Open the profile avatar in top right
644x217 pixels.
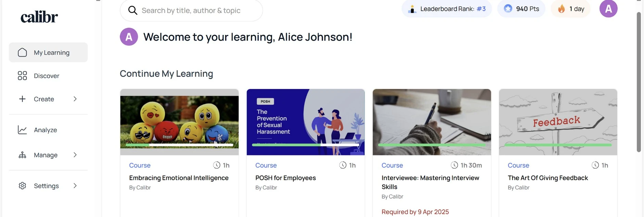point(608,9)
